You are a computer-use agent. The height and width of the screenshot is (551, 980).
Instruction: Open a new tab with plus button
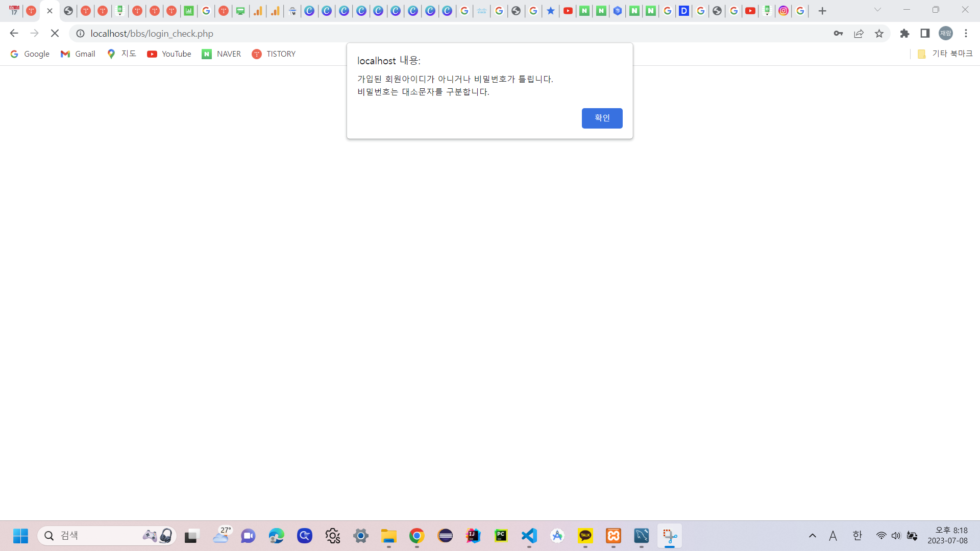coord(822,11)
